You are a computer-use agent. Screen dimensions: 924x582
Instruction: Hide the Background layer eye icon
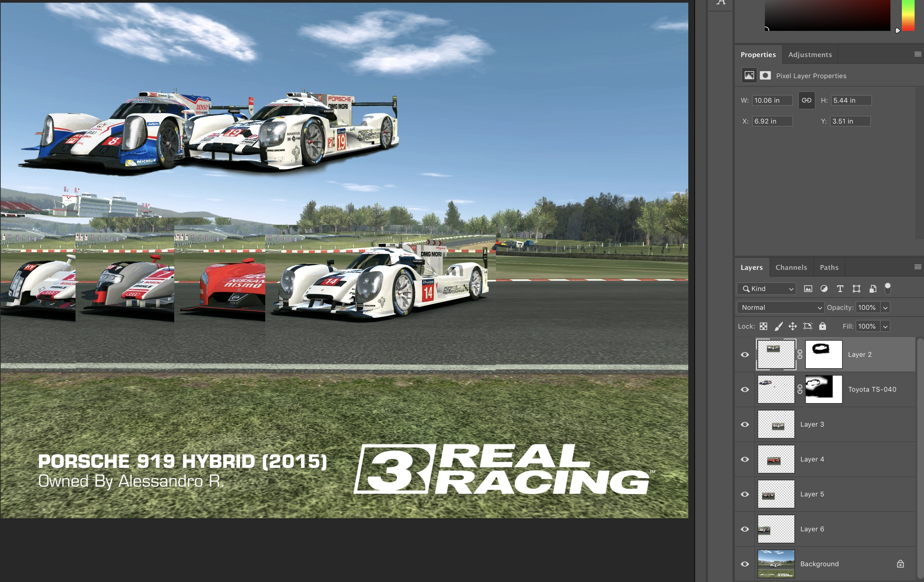(745, 564)
